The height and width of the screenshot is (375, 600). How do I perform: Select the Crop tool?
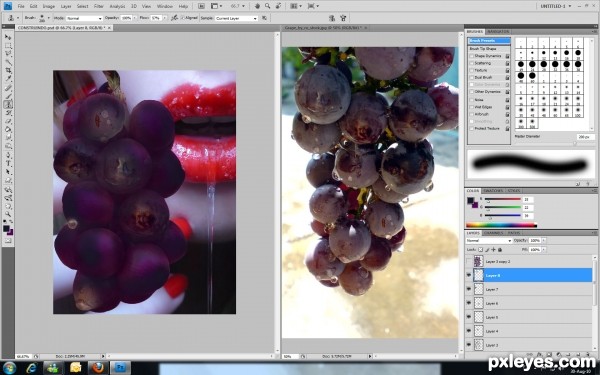[8, 71]
